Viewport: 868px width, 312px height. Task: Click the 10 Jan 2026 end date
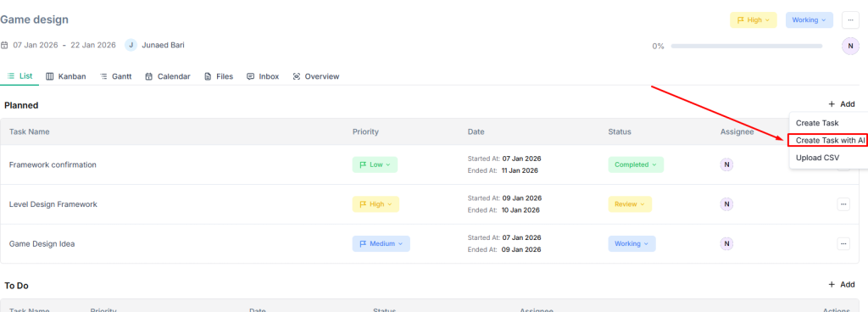[520, 209]
